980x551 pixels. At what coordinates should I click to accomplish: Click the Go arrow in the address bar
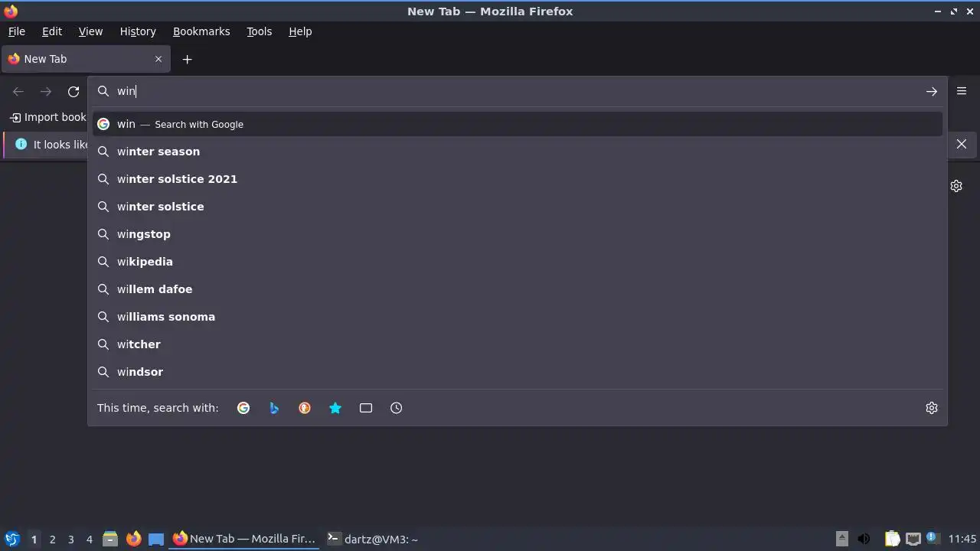pos(932,91)
